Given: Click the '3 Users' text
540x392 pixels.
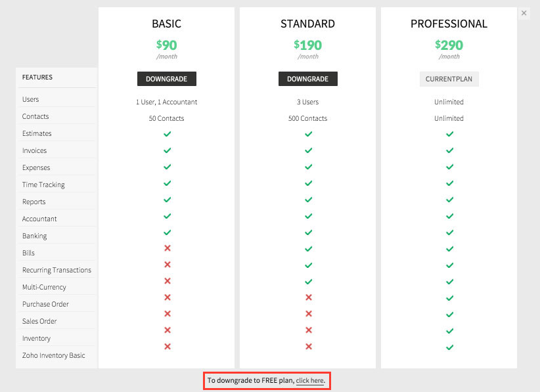Looking at the screenshot, I should [308, 102].
